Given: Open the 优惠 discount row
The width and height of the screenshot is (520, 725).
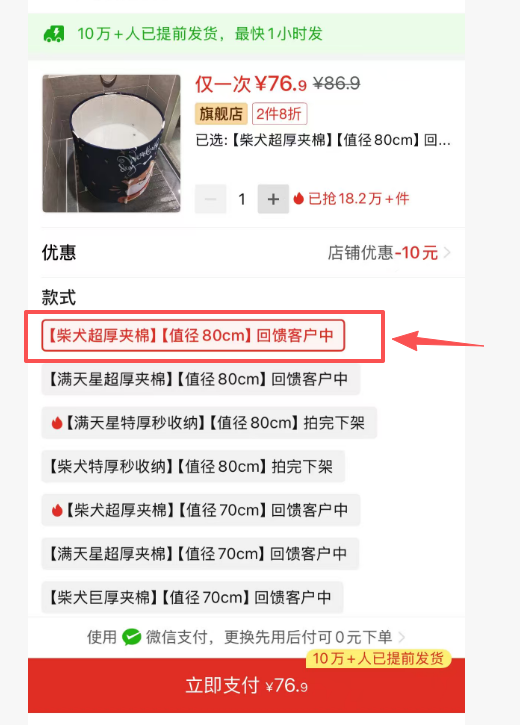Looking at the screenshot, I should click(246, 252).
